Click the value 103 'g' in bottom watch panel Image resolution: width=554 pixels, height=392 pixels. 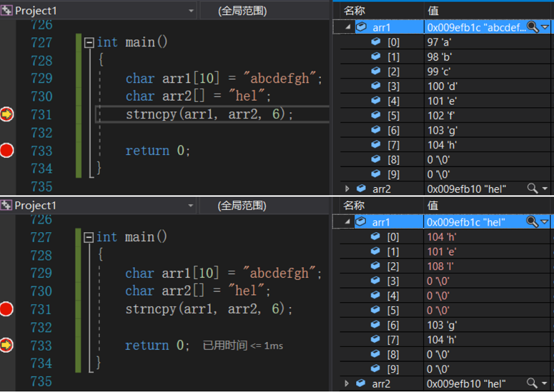442,325
